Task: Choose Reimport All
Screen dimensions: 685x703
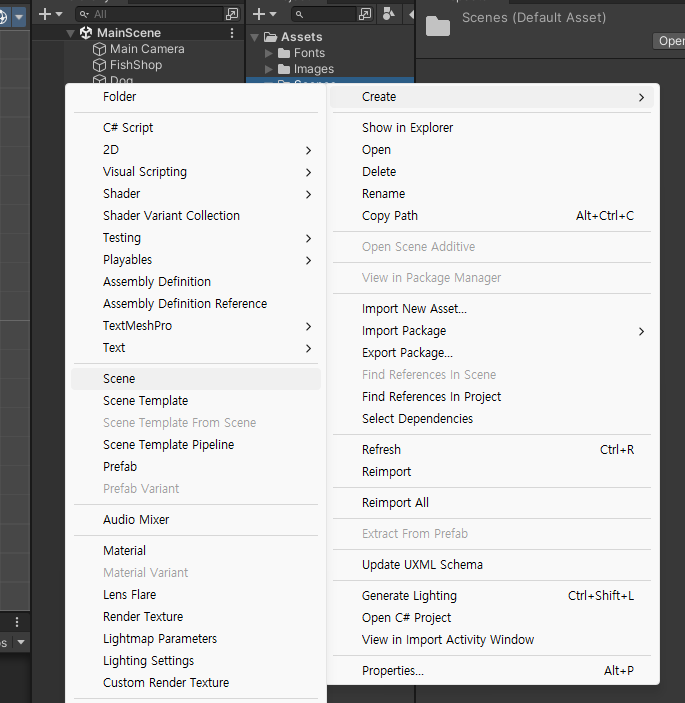Action: (x=492, y=503)
